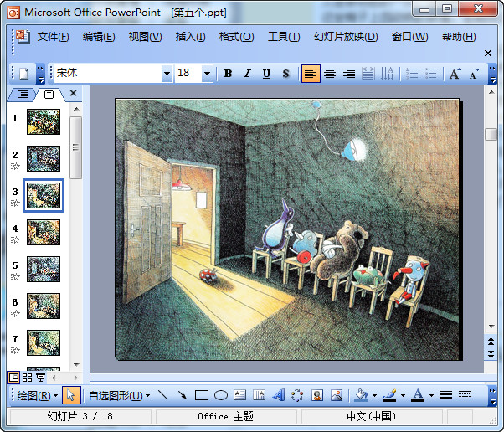This screenshot has width=504, height=432.
Task: Close the slide thumbnail pane
Action: 74,93
